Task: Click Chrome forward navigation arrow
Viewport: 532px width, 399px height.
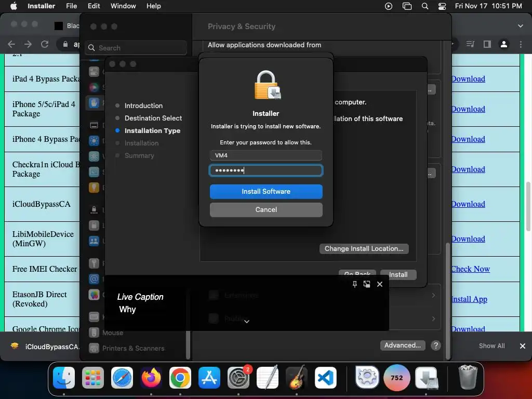Action: click(x=28, y=44)
